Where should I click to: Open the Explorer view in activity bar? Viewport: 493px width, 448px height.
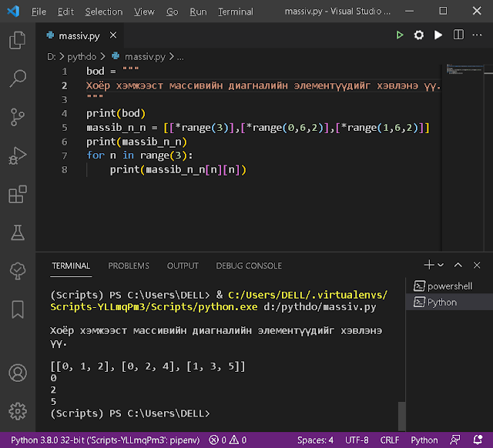point(18,40)
